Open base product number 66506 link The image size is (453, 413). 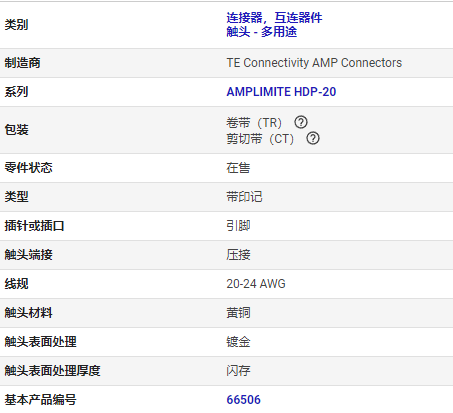243,400
